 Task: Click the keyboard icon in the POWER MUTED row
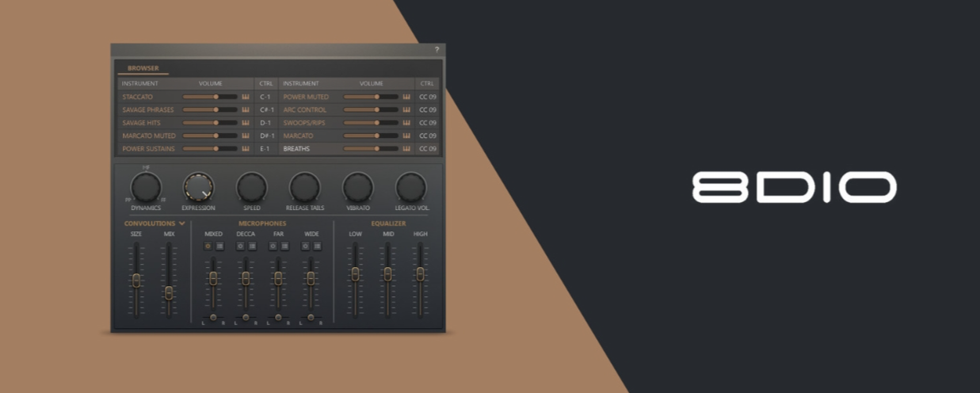[406, 97]
